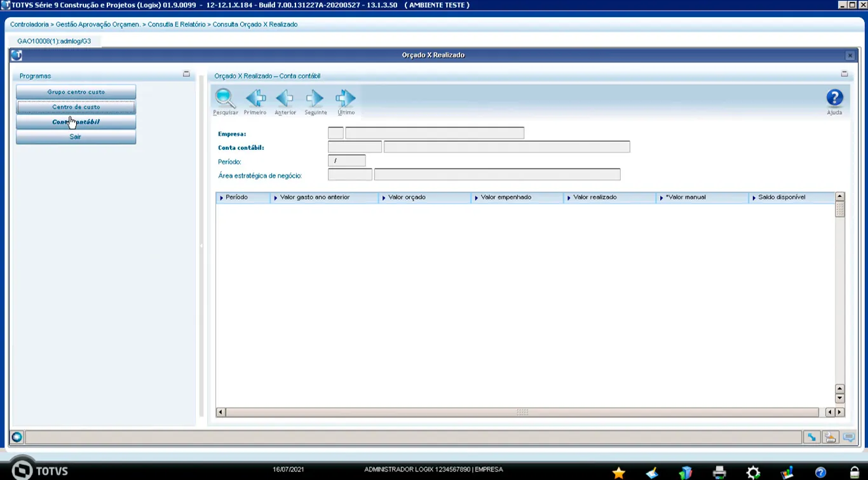Screen dimensions: 868x480
Task: Advance with the Seguinte arrow icon
Action: [315, 99]
